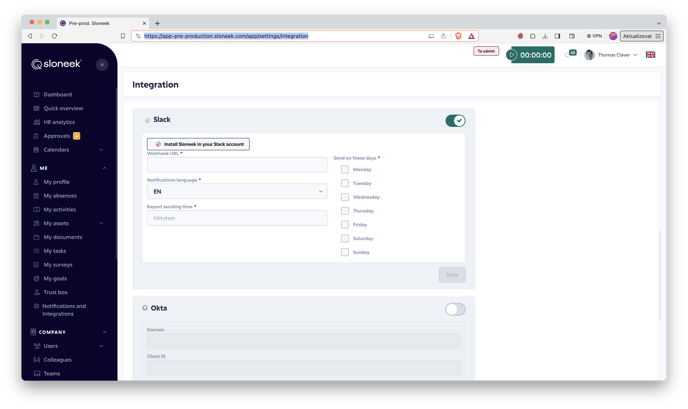Click the Slack Save button
688x409 pixels.
click(452, 275)
